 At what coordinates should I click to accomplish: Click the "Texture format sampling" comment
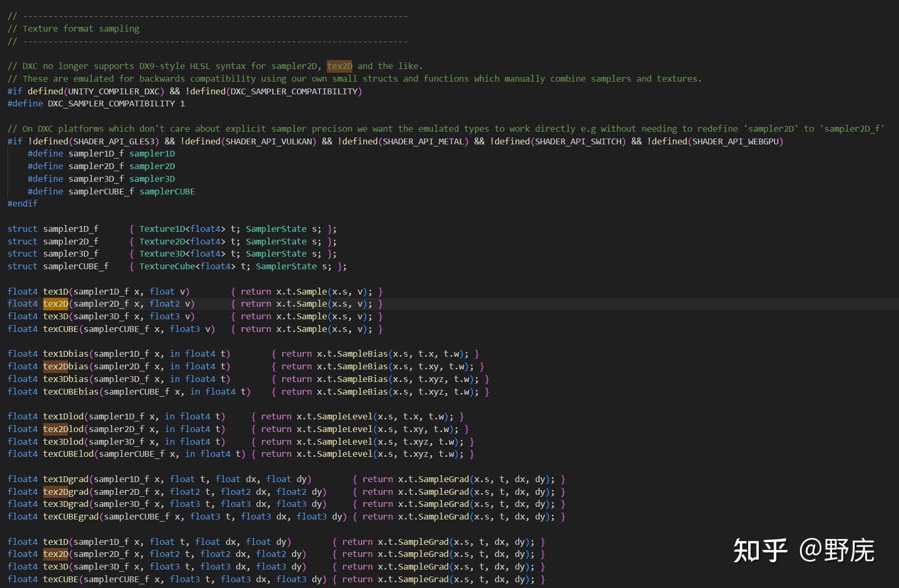tap(81, 28)
